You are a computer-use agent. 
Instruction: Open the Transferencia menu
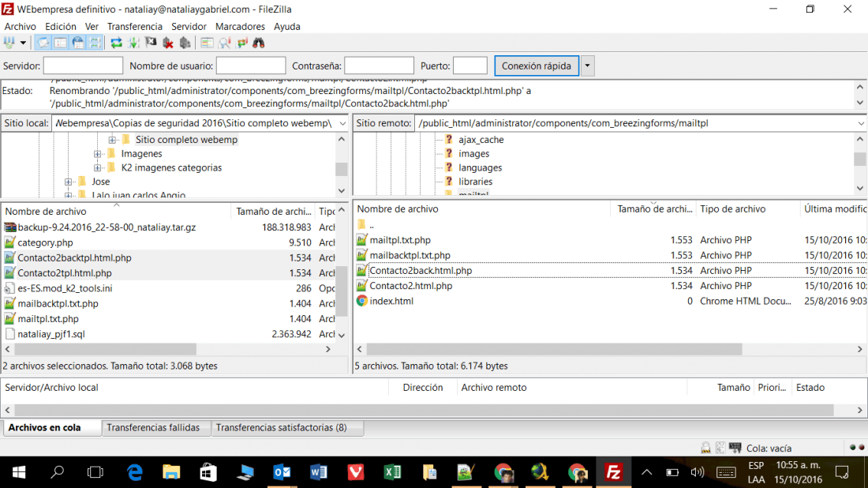tap(134, 26)
